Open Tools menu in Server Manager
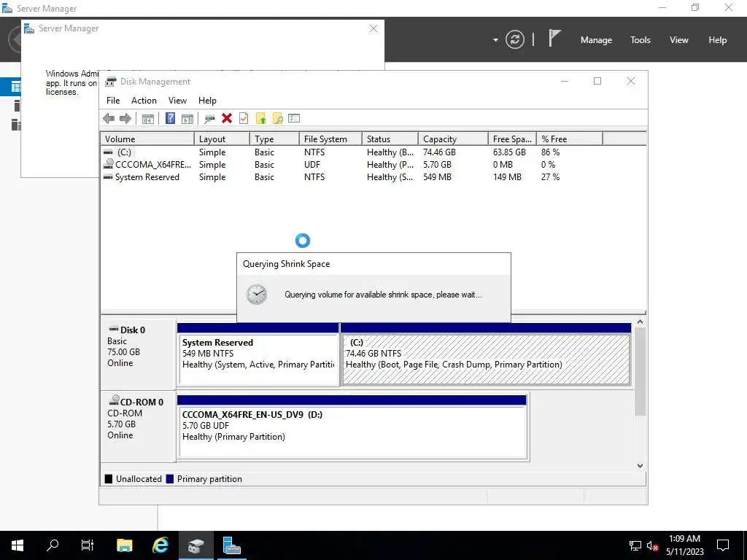Viewport: 747px width, 560px height. (x=640, y=40)
